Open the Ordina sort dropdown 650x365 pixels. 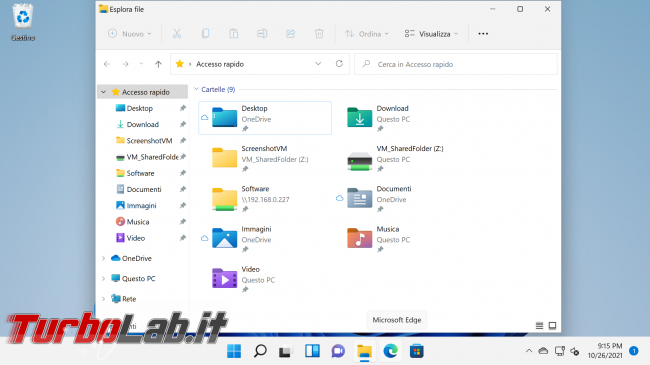367,34
